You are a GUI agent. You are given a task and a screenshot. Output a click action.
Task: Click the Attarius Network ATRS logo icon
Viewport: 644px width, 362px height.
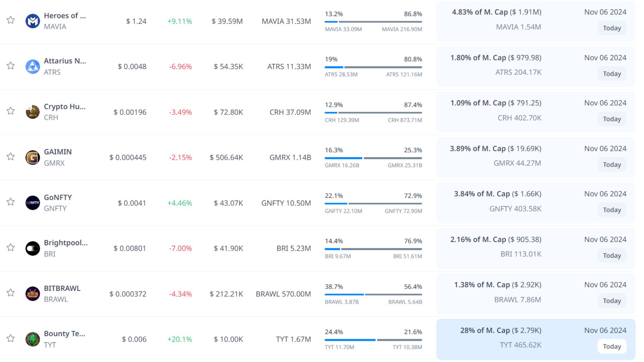33,67
